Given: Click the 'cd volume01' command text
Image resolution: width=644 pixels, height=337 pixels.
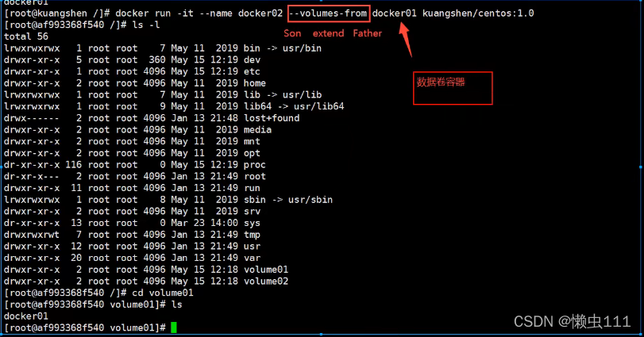Looking at the screenshot, I should point(163,293).
